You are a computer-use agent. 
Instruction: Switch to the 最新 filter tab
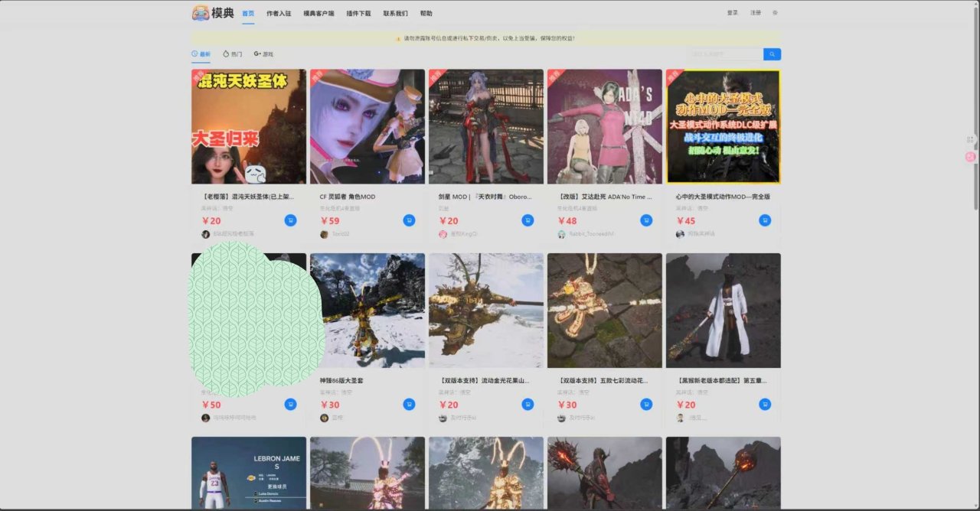pos(201,54)
